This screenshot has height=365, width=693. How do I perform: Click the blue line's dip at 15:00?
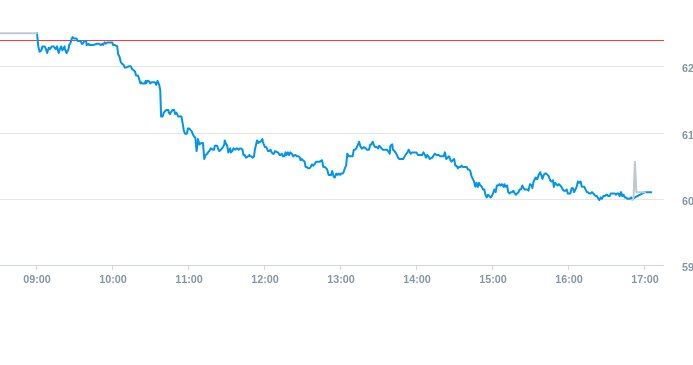pyautogui.click(x=488, y=196)
